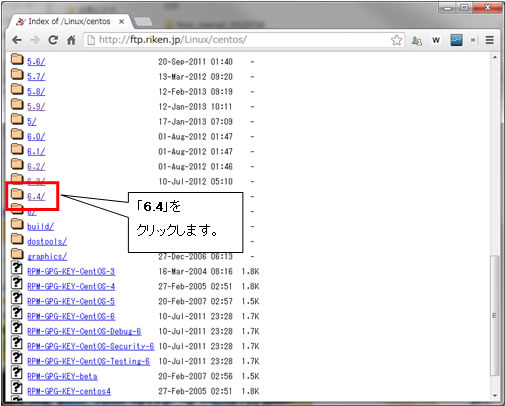Click the forward navigation arrow
This screenshot has width=505, height=406.
35,40
